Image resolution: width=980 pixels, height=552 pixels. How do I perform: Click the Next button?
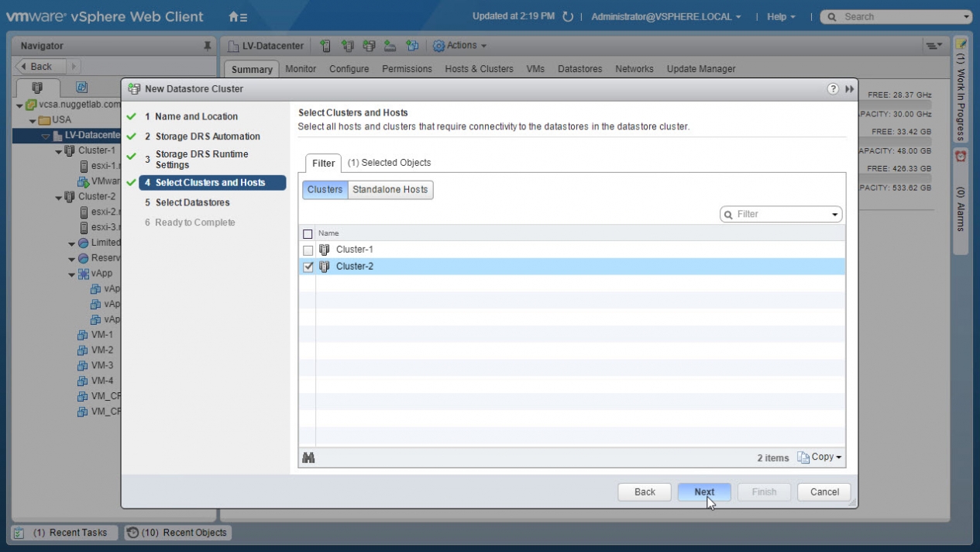[703, 492]
